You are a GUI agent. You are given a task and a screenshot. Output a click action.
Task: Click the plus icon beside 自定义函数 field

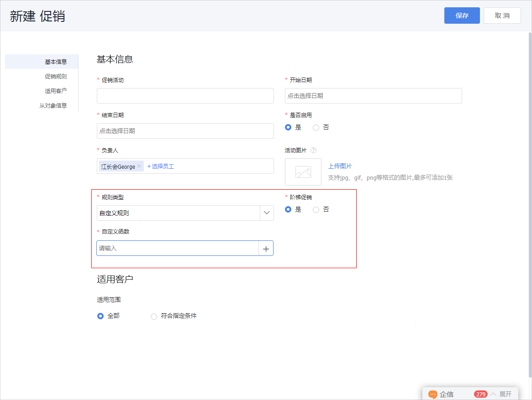pyautogui.click(x=266, y=248)
